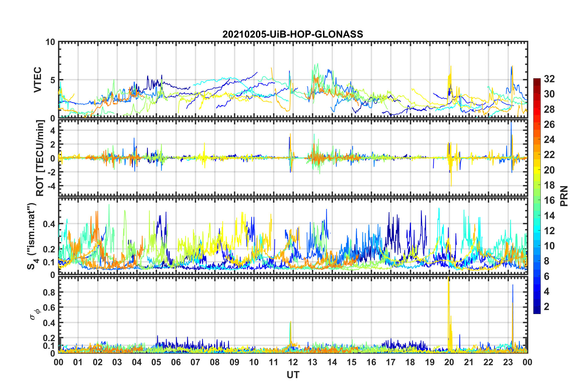
Task: Click colorbar tick label 24
Action: click(549, 140)
